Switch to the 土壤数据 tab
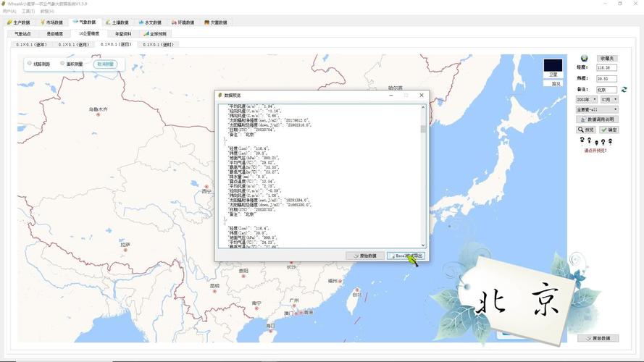 click(x=117, y=22)
